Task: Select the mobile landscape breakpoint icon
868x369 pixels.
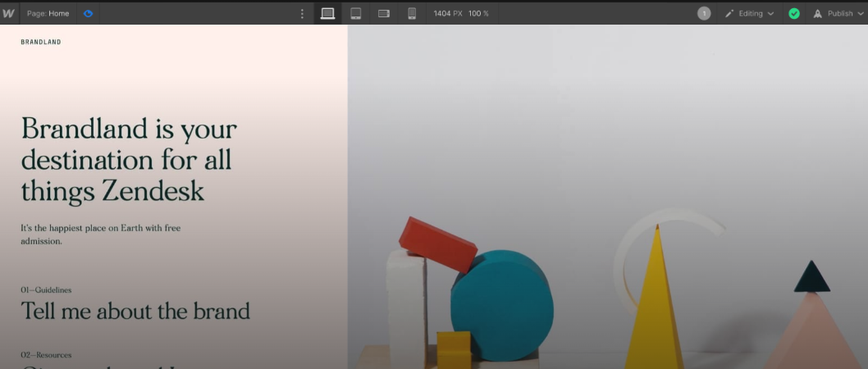Action: pyautogui.click(x=384, y=13)
